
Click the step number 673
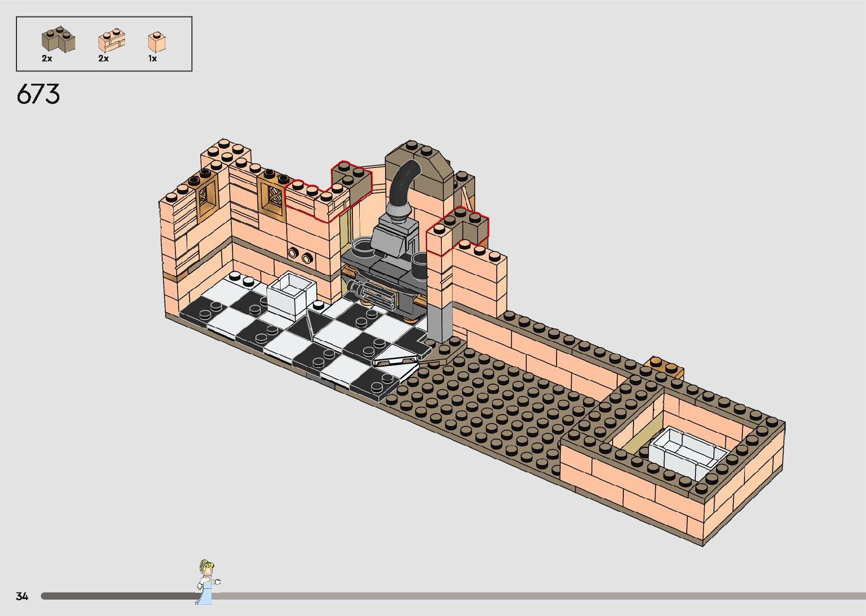[38, 94]
